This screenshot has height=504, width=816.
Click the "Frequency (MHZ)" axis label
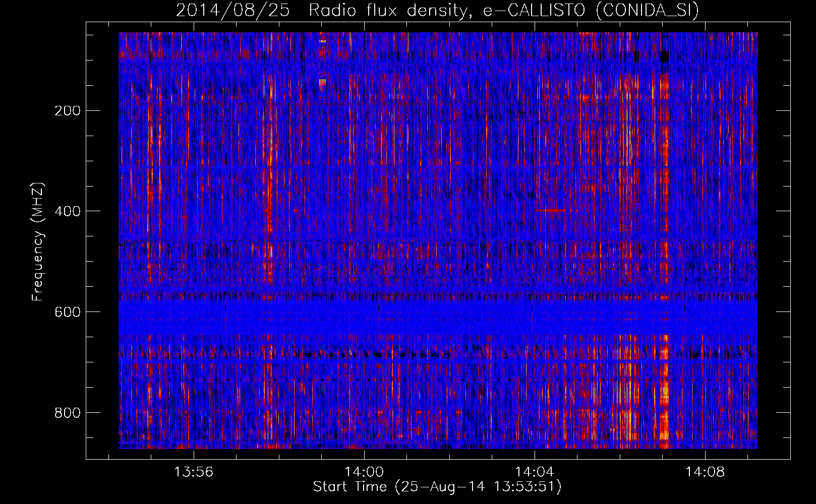click(38, 242)
